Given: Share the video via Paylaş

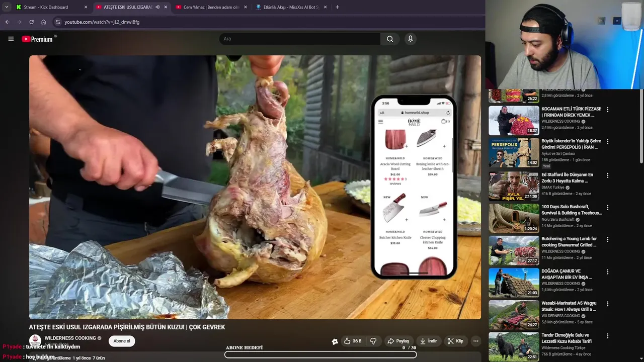Looking at the screenshot, I should point(398,341).
